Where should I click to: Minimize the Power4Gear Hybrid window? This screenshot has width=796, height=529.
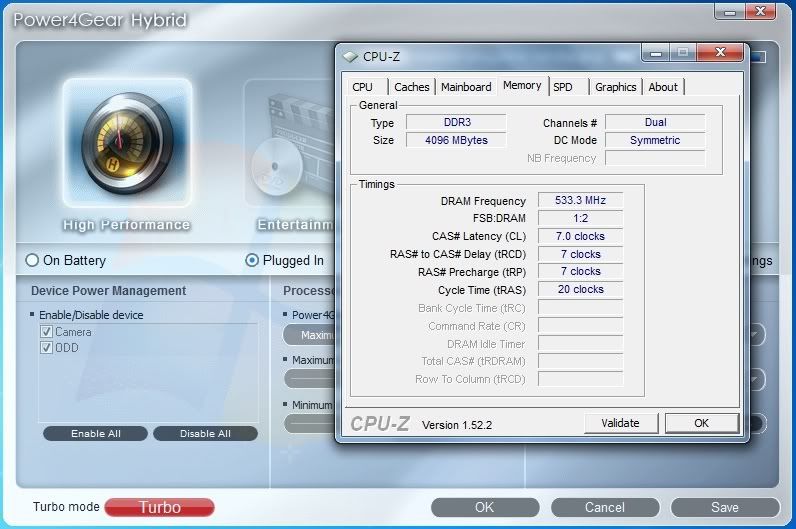click(729, 12)
